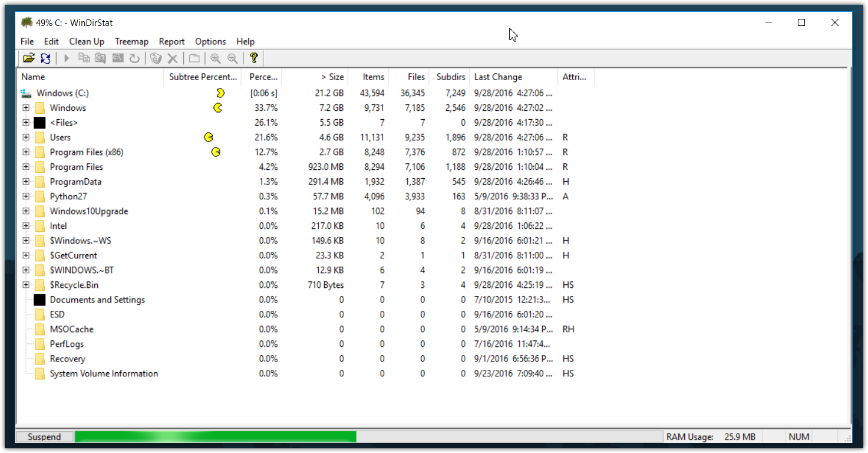Open the Report menu

coord(171,41)
